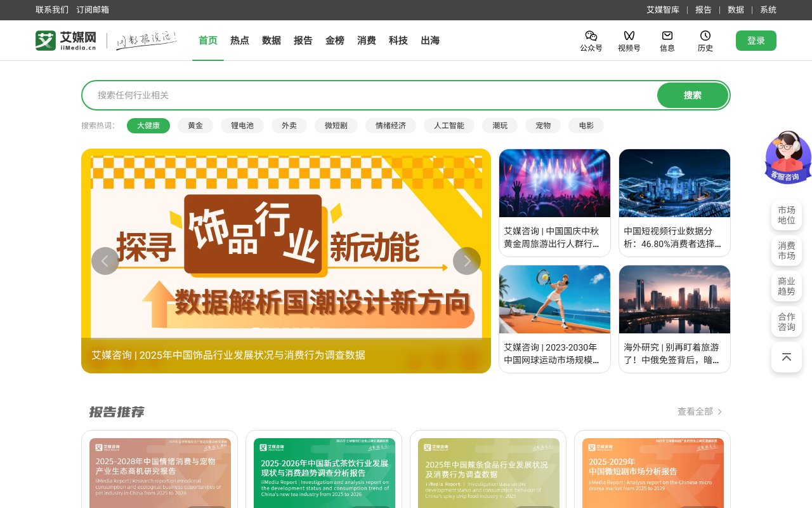Open the 客服咨询 customer service avatar
Viewport: 812px width, 508px height.
[787, 157]
